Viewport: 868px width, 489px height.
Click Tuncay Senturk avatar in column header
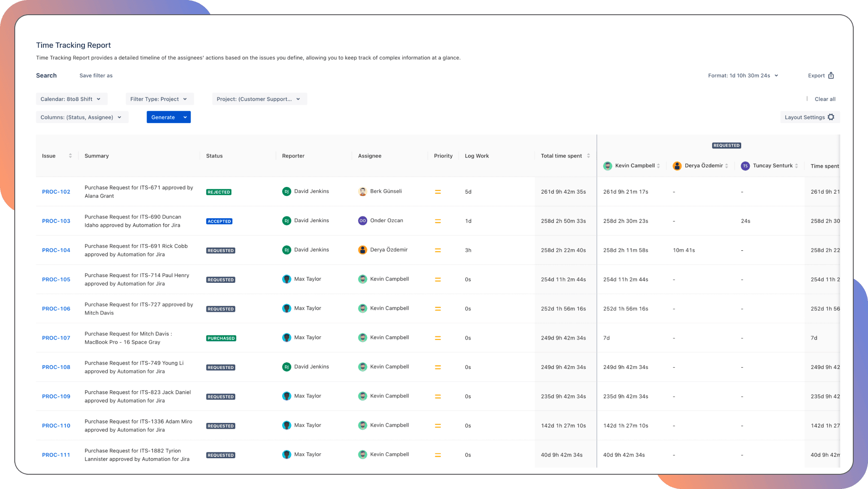click(745, 166)
